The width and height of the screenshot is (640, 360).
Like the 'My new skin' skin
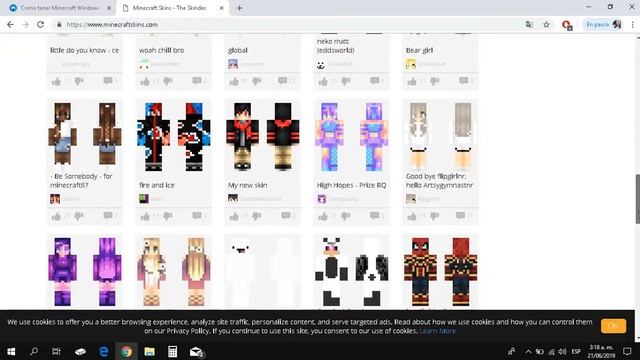point(234,216)
